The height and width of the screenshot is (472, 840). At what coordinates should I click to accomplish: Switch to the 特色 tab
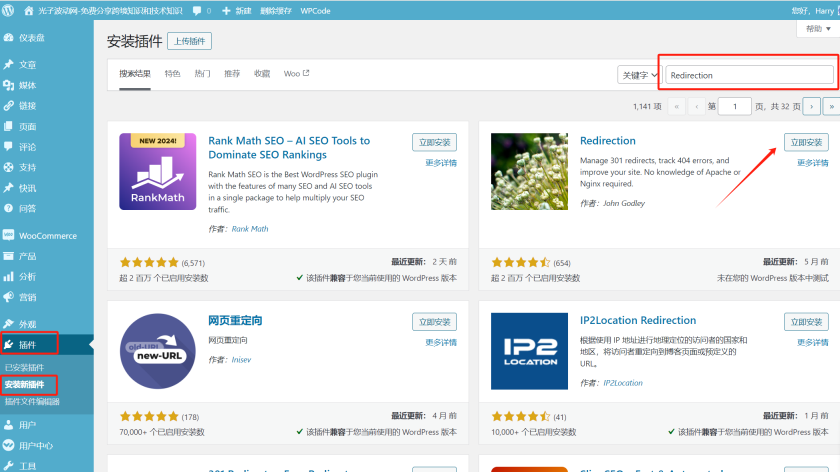[172, 74]
